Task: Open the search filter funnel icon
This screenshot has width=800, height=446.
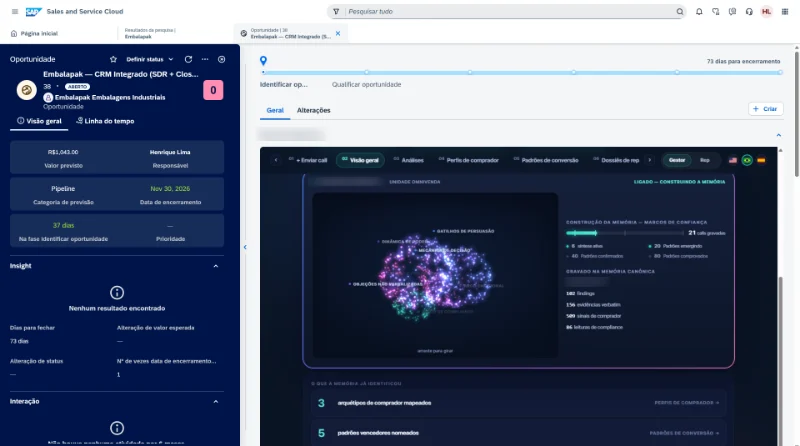Action: click(x=336, y=11)
